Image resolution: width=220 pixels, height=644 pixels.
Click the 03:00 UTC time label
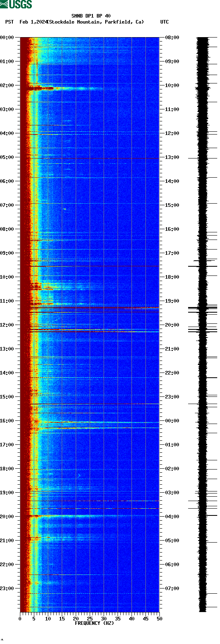[172, 493]
